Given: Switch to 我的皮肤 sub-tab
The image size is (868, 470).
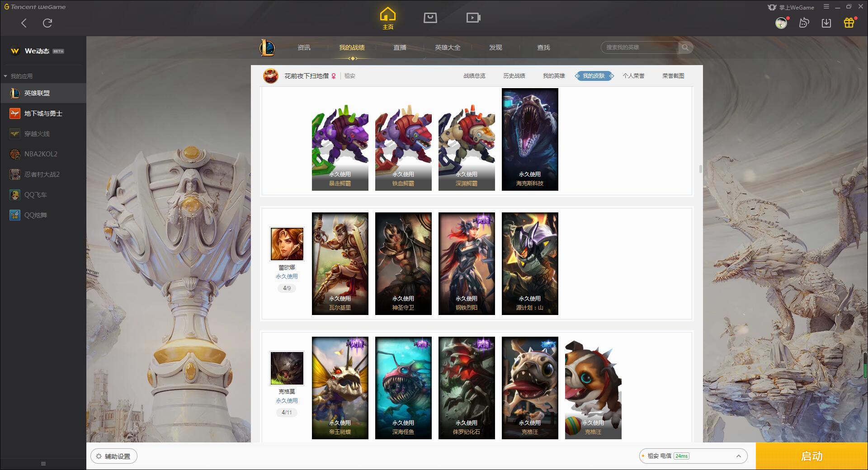Looking at the screenshot, I should click(594, 76).
